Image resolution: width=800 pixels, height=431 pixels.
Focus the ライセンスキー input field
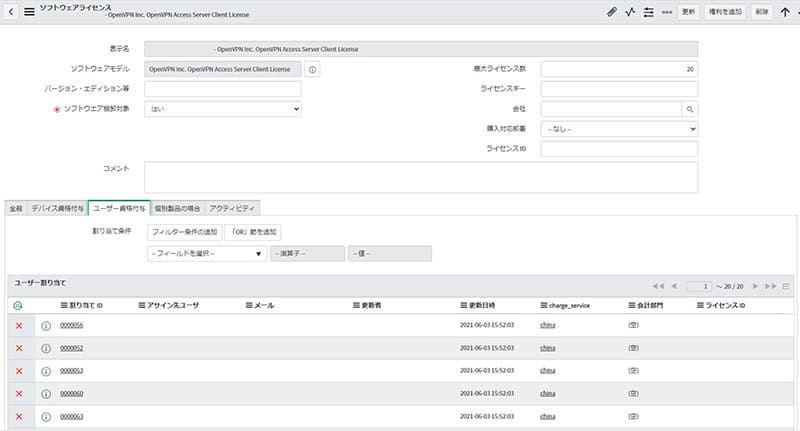(x=619, y=89)
